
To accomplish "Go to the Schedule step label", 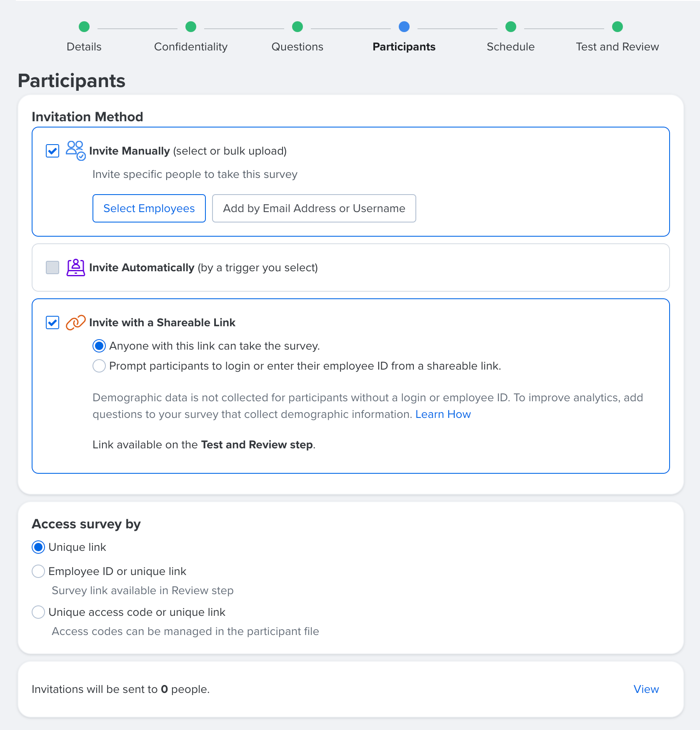I will pyautogui.click(x=511, y=47).
